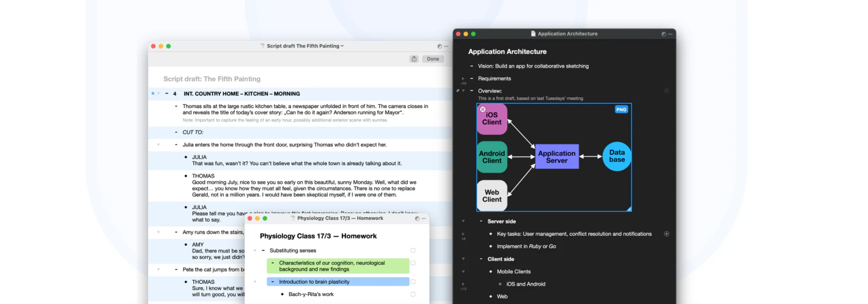The height and width of the screenshot is (304, 868).
Task: Check the Introduction to brain plasticity checkbox
Action: pos(413,282)
